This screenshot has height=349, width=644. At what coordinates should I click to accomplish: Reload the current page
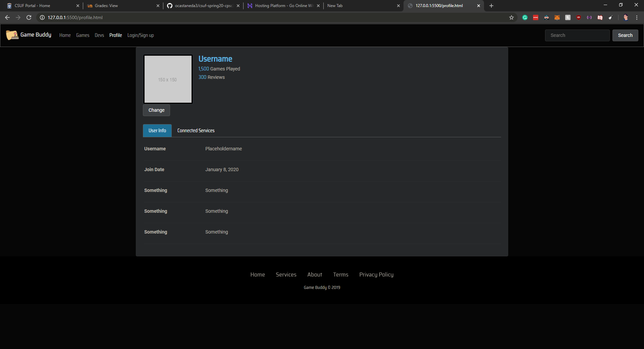(29, 17)
